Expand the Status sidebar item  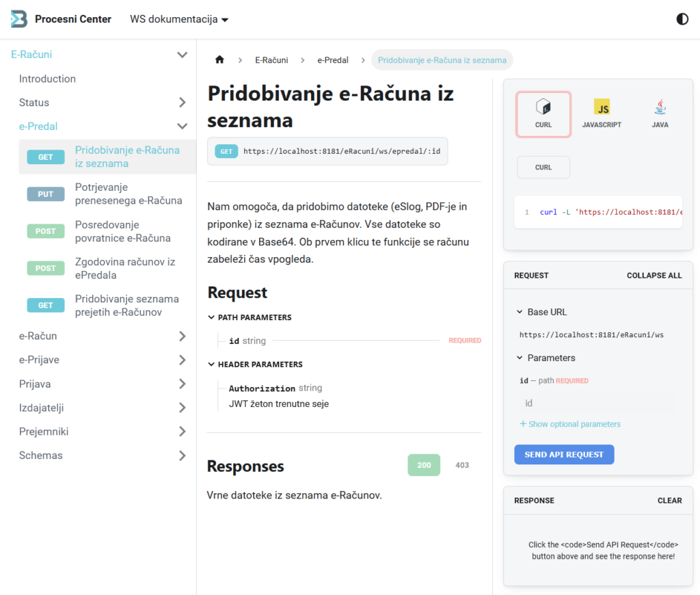(182, 103)
